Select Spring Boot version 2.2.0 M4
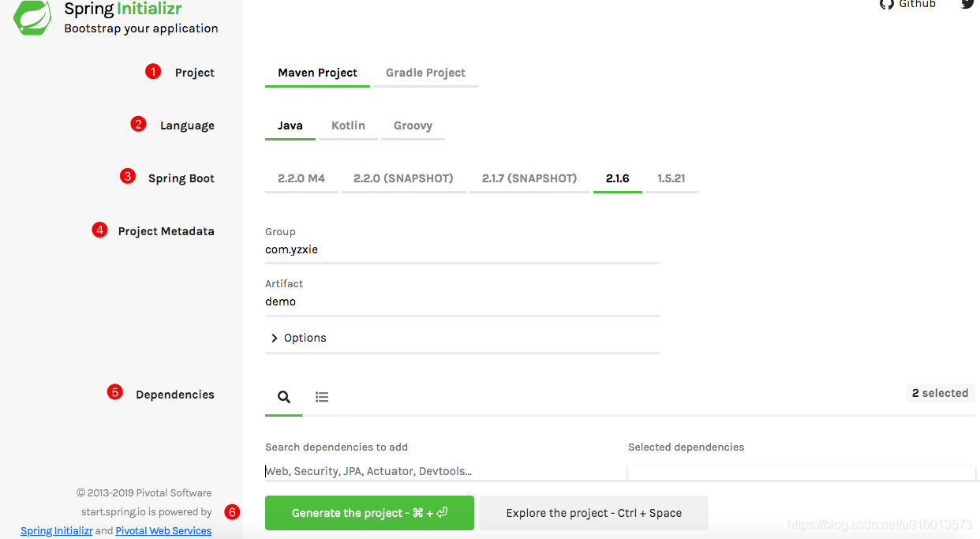This screenshot has height=539, width=980. (x=301, y=178)
